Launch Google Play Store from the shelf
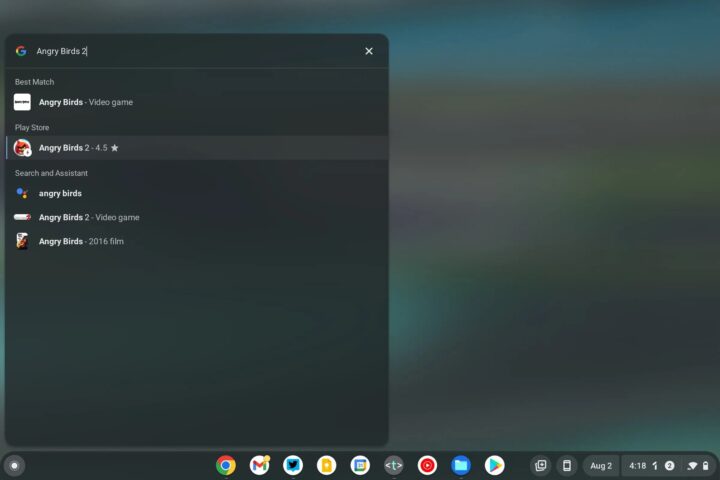The image size is (720, 480). 494,465
